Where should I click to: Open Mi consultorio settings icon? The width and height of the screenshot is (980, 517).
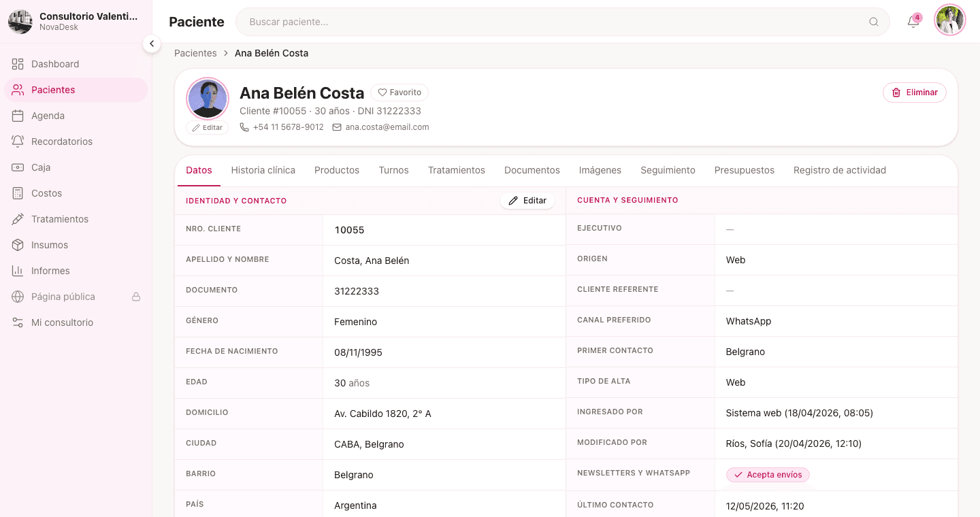(18, 322)
